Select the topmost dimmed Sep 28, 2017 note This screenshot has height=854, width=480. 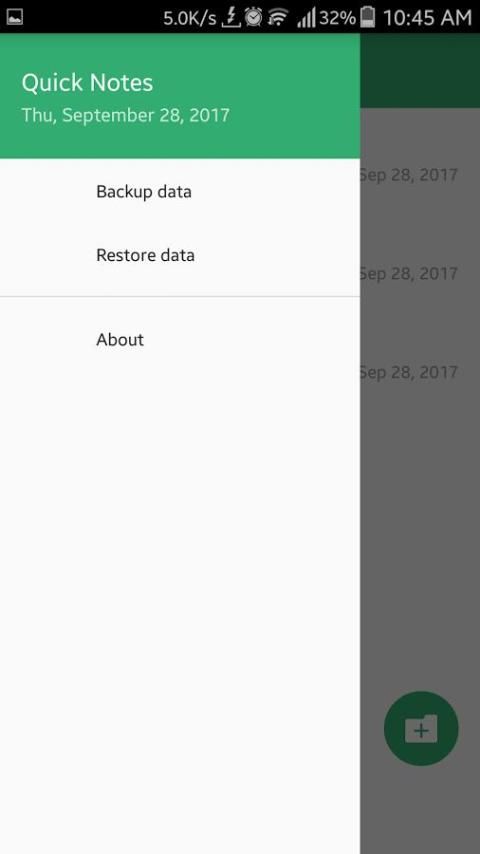[x=408, y=175]
